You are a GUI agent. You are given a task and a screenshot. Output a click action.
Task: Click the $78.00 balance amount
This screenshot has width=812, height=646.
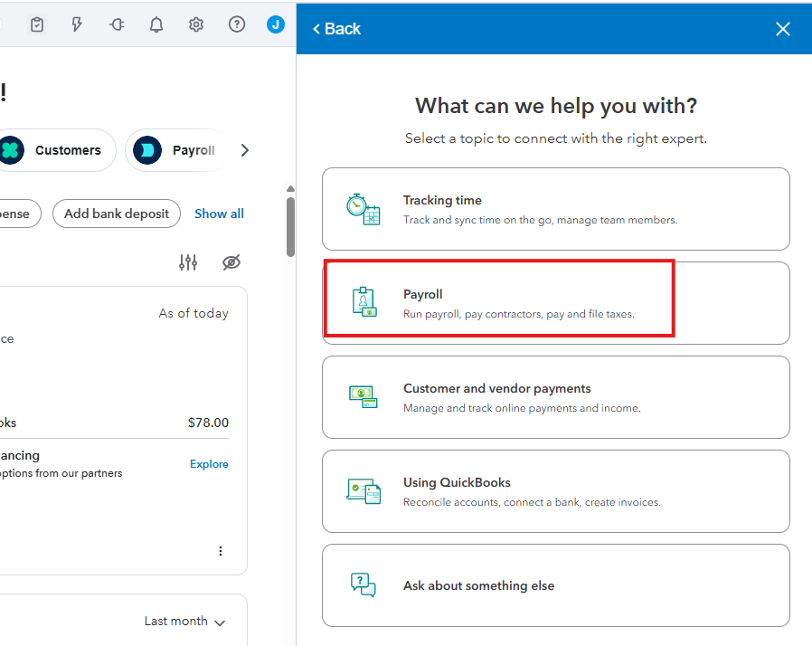208,423
